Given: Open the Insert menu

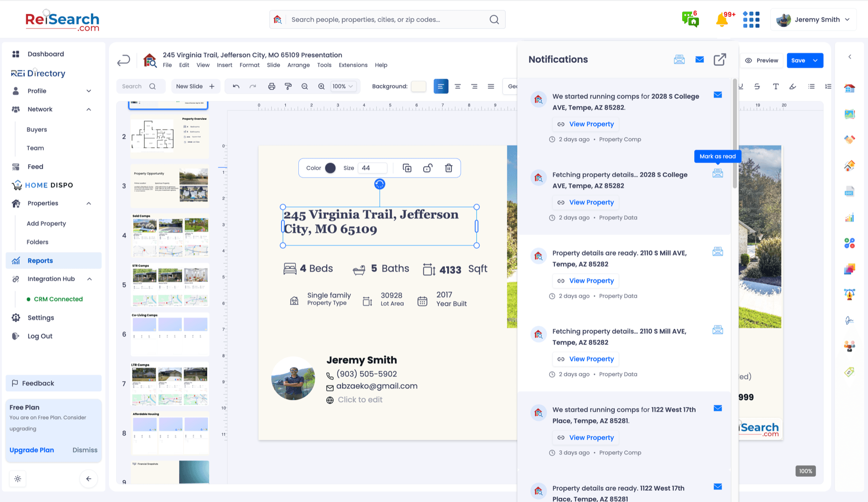Looking at the screenshot, I should click(224, 65).
